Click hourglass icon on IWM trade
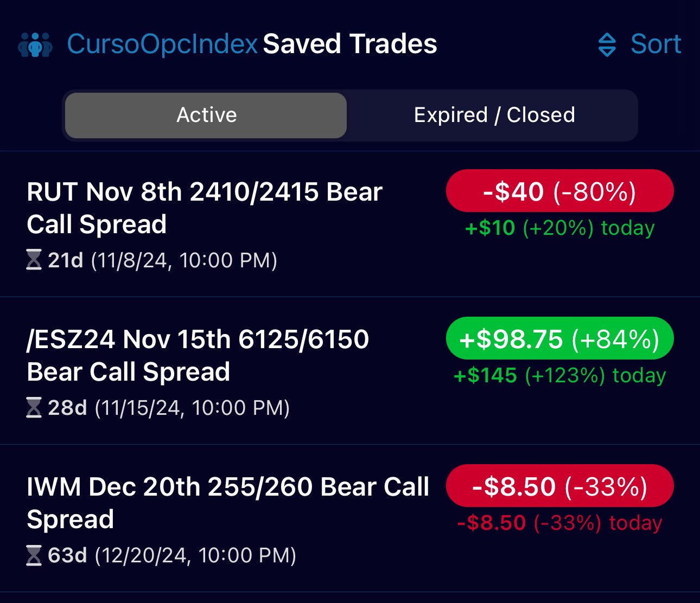Viewport: 700px width, 603px height. [x=34, y=555]
